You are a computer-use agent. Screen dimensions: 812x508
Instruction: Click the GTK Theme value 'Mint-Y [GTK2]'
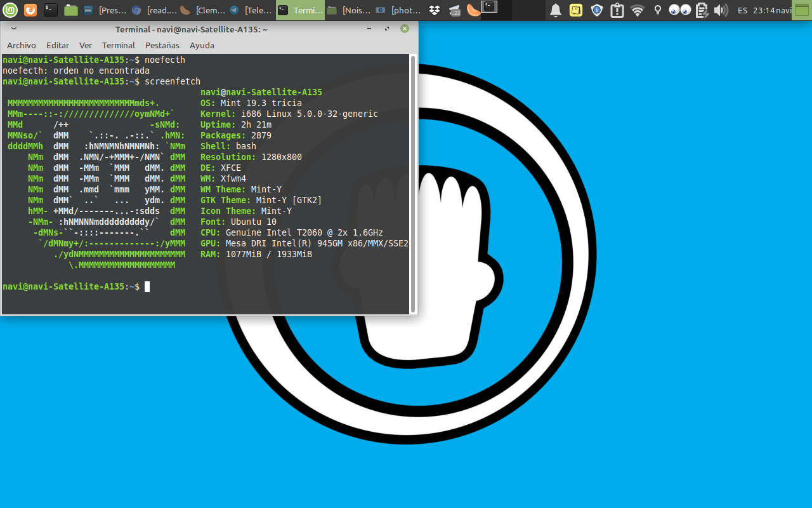pos(289,200)
